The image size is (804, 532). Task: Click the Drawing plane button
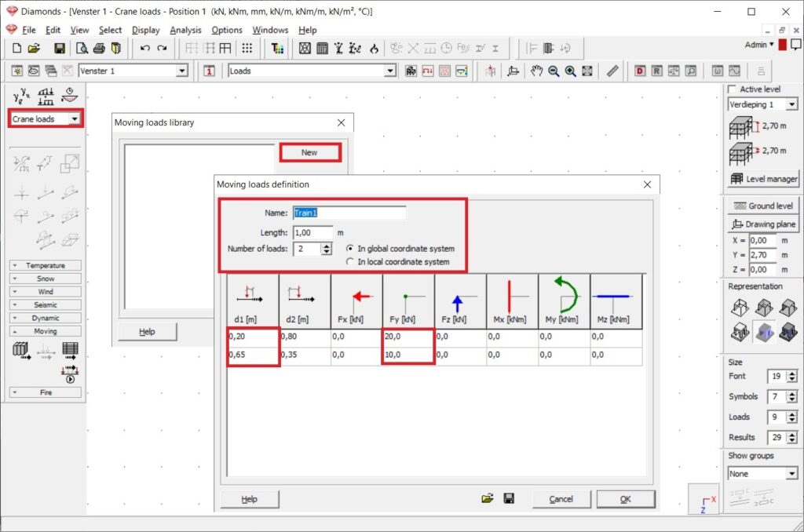tap(764, 224)
